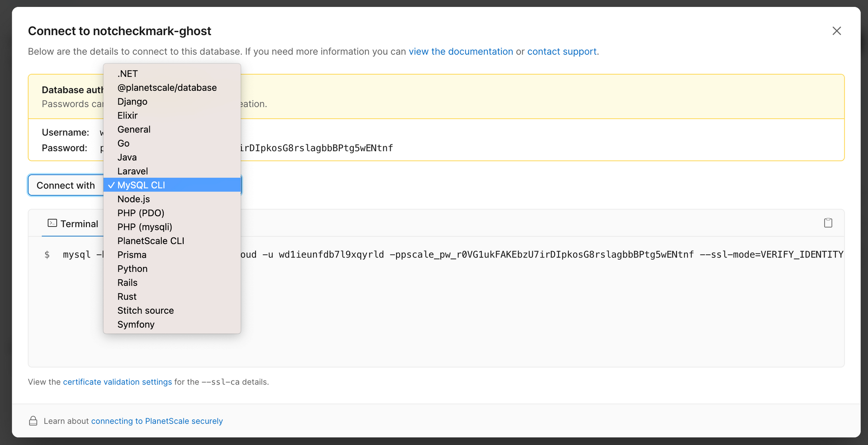Click the Connect with dropdown label
The height and width of the screenshot is (445, 868).
click(x=66, y=185)
